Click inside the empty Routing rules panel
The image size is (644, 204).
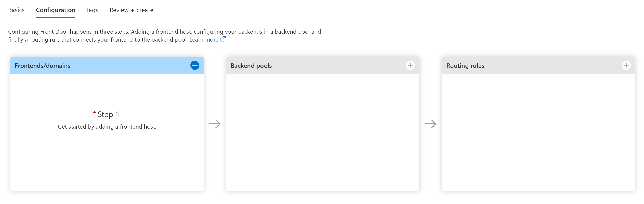tap(538, 133)
